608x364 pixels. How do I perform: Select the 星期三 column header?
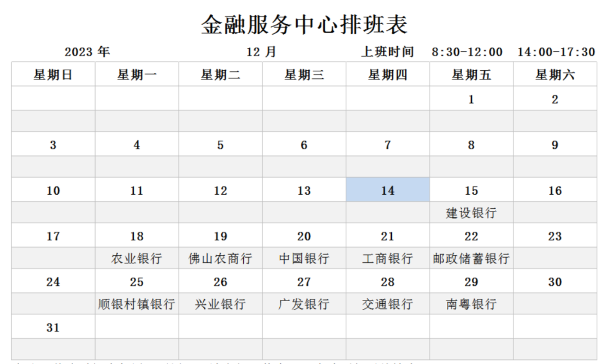click(304, 74)
